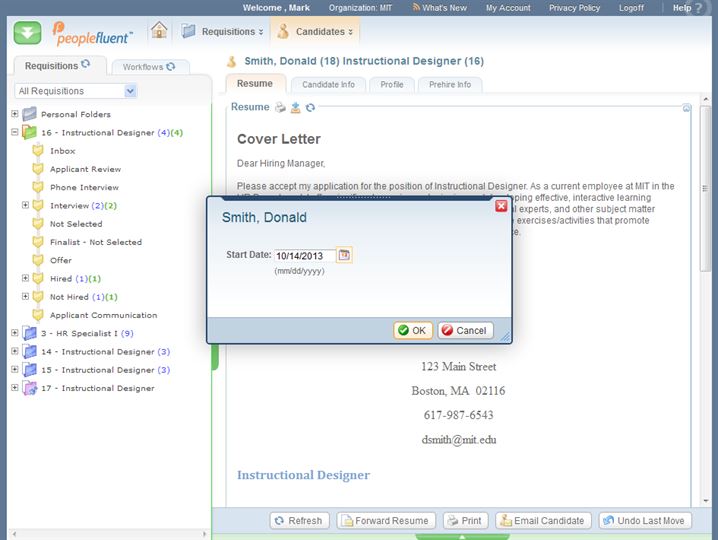Click the Home house icon
This screenshot has height=540, width=718.
coord(159,31)
